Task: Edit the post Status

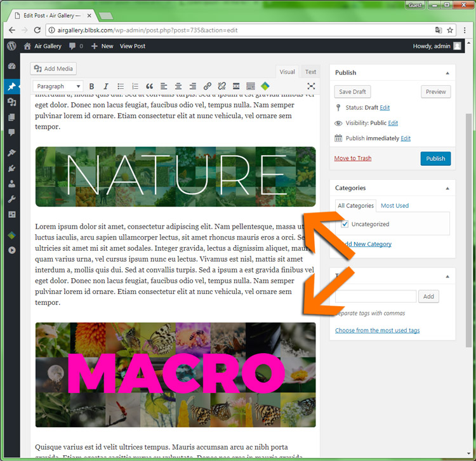Action: tap(385, 107)
